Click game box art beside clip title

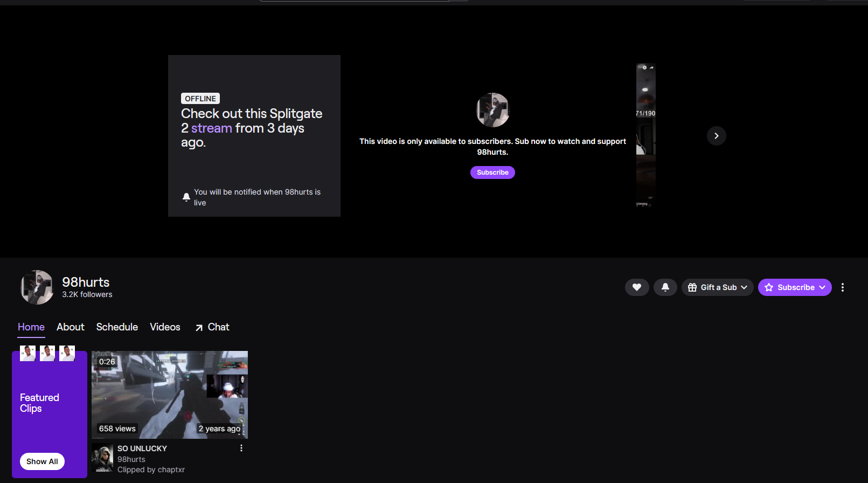click(102, 458)
